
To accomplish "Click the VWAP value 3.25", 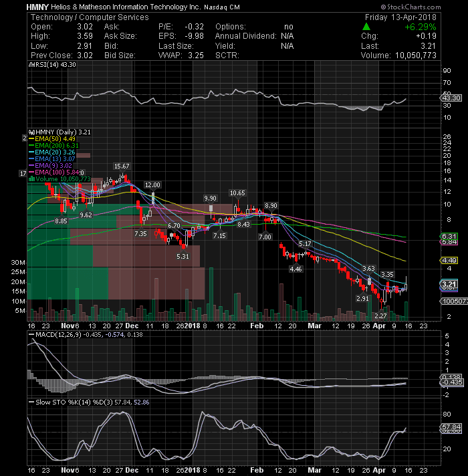I will tap(196, 55).
